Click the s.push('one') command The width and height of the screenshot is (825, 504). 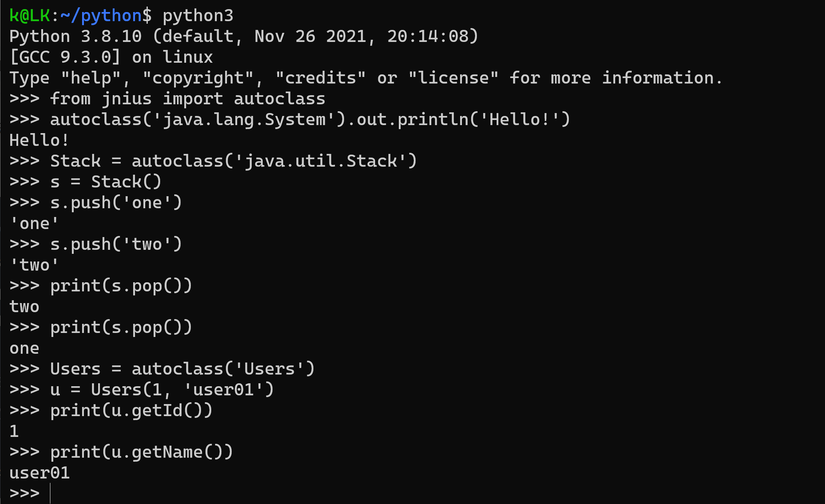coord(116,203)
